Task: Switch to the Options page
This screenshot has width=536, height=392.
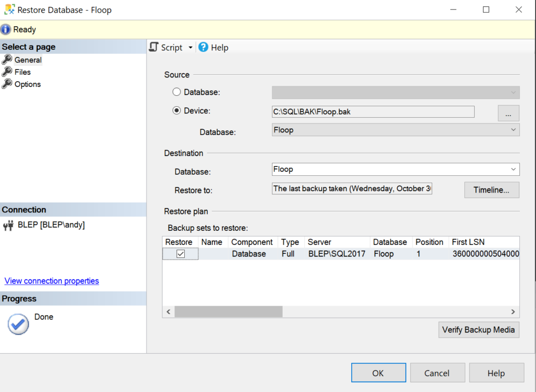Action: pyautogui.click(x=27, y=84)
